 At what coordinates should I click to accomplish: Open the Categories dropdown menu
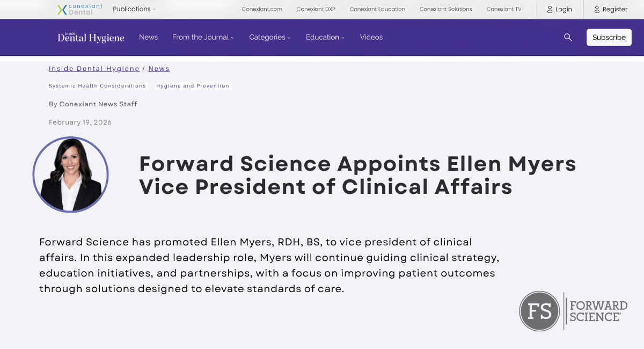point(269,37)
